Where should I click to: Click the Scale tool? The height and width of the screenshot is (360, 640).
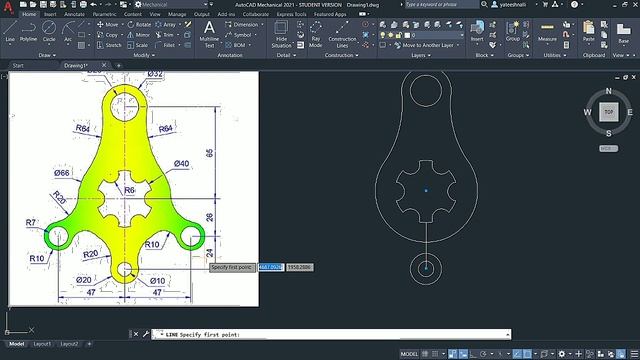point(138,45)
